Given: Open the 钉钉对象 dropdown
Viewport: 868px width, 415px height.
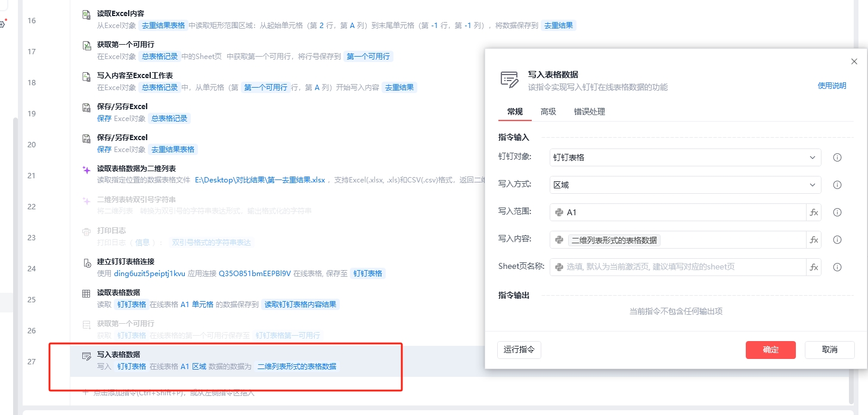Looking at the screenshot, I should 686,157.
